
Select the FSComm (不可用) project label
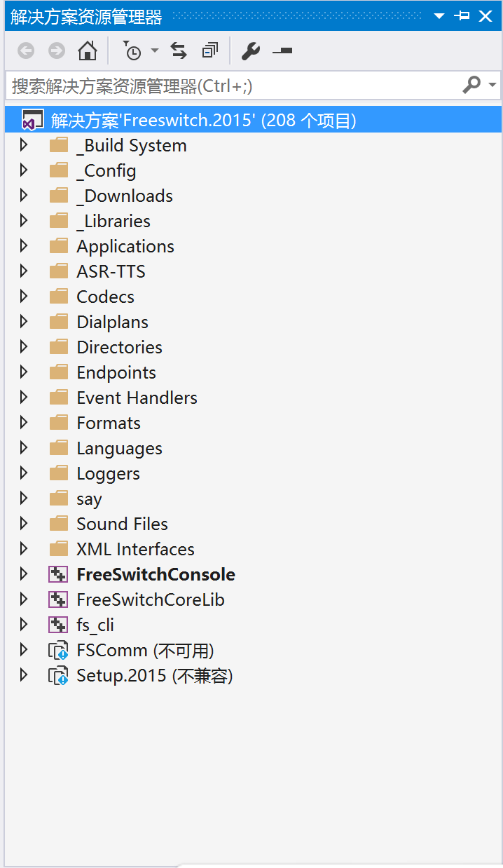pos(145,651)
